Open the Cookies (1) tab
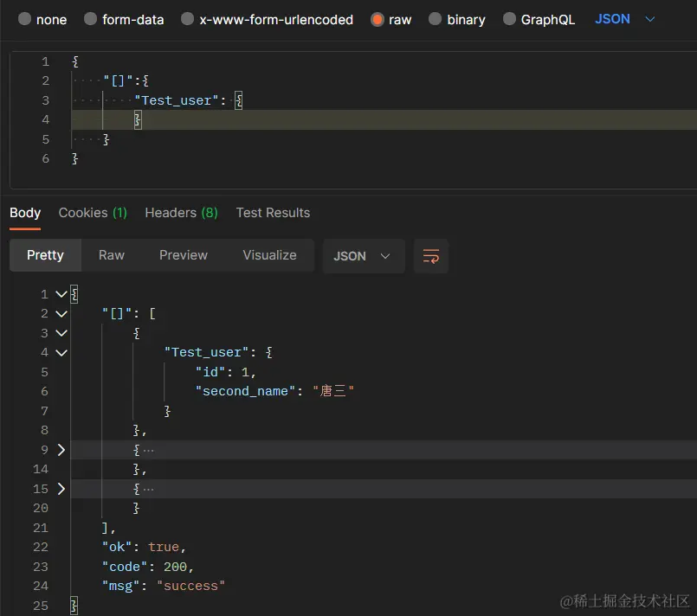 (x=93, y=213)
